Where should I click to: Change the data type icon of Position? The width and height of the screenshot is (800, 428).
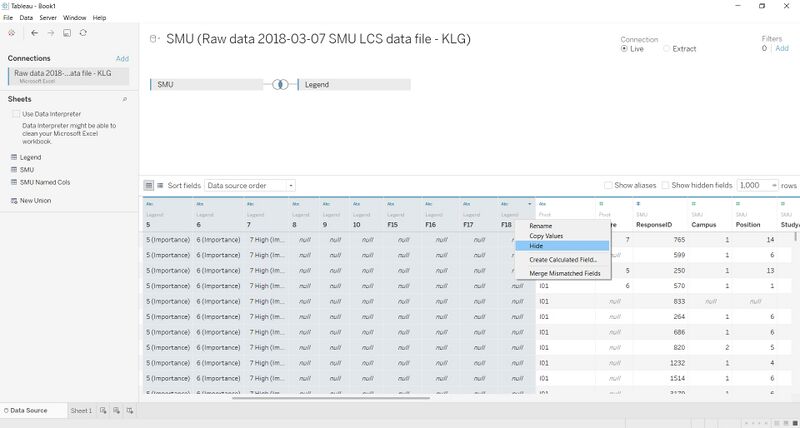point(738,204)
